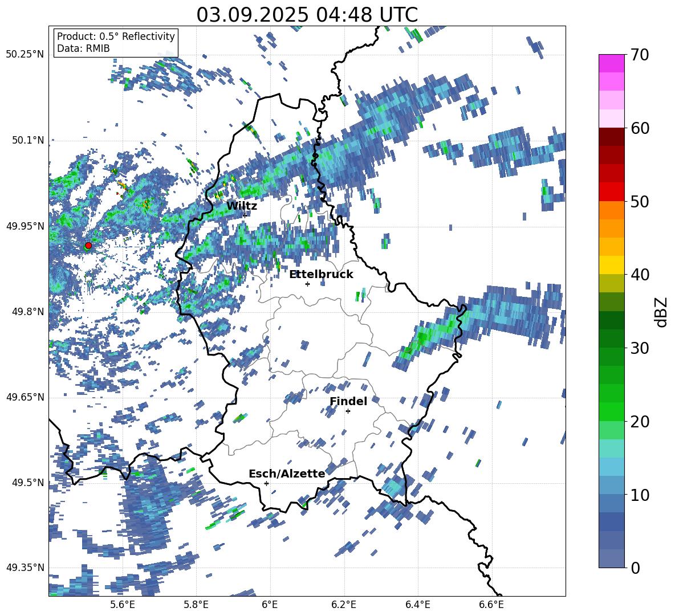Image resolution: width=675 pixels, height=616 pixels.
Task: Click the dark green colorbar segment near 33
Action: [x=611, y=320]
